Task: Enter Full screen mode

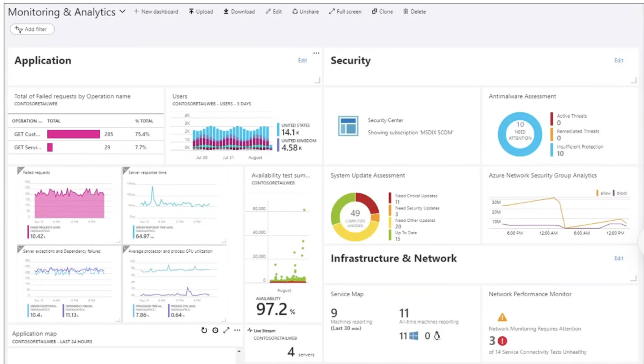Action: pos(345,12)
